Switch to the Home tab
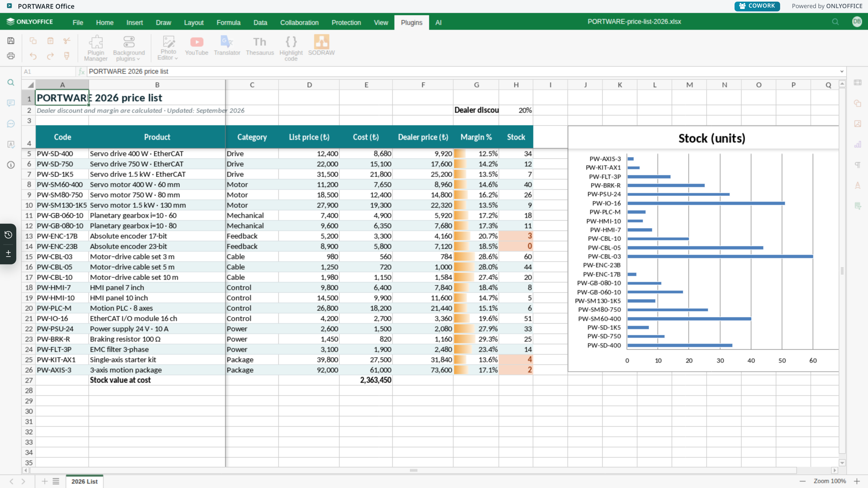 (104, 23)
